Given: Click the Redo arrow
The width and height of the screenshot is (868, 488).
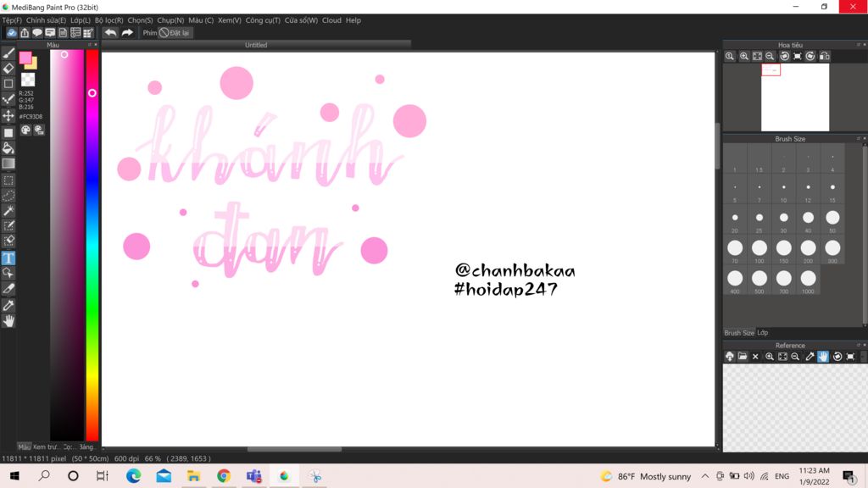Looking at the screenshot, I should [x=127, y=33].
